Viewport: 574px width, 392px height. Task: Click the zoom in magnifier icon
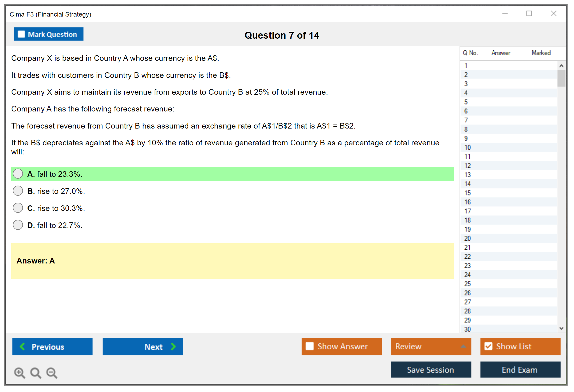coord(19,373)
